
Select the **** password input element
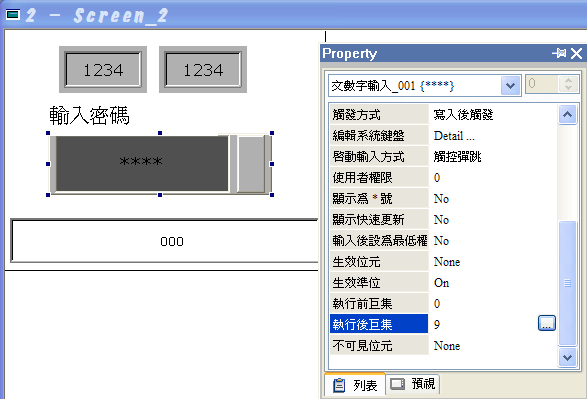pos(142,164)
